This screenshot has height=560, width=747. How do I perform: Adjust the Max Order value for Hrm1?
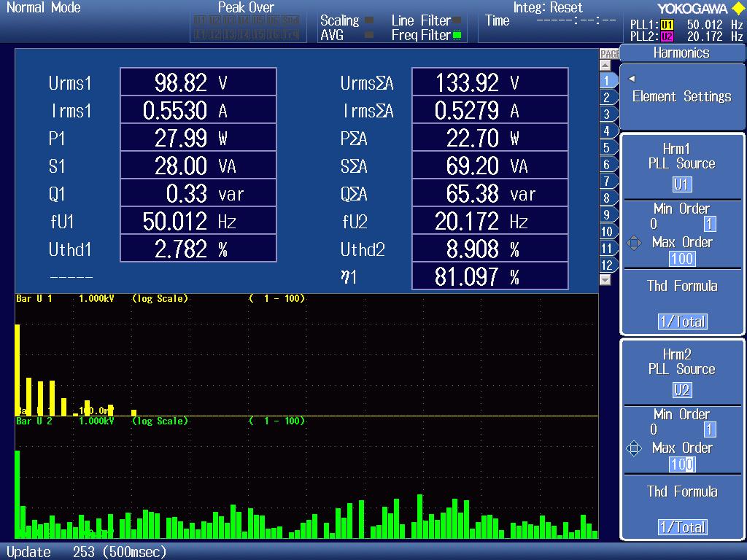[682, 259]
